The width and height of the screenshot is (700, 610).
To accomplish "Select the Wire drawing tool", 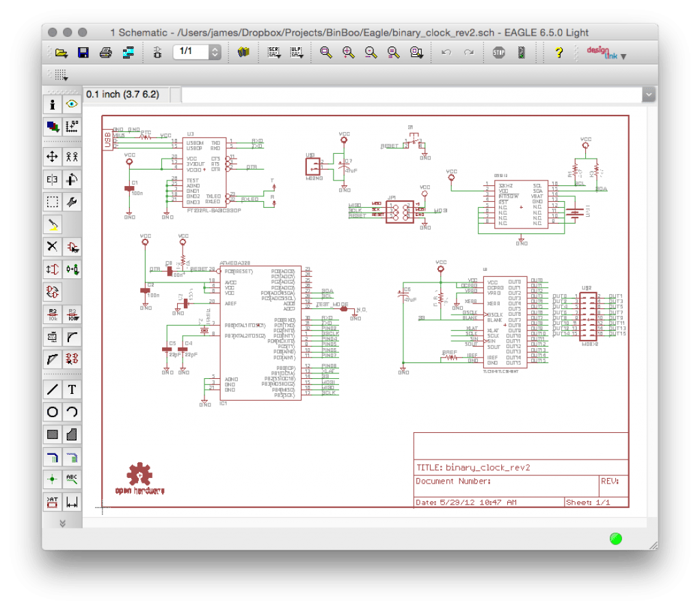I will pos(53,389).
